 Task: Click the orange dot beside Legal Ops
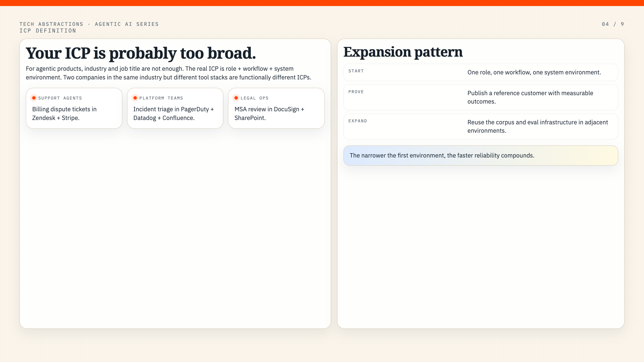236,98
